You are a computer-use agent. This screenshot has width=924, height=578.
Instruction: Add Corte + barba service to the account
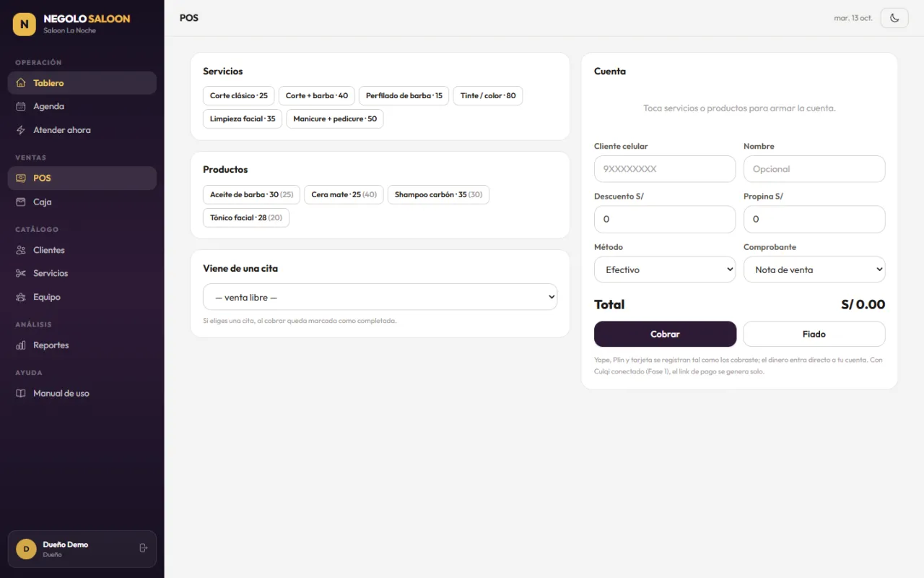(317, 95)
